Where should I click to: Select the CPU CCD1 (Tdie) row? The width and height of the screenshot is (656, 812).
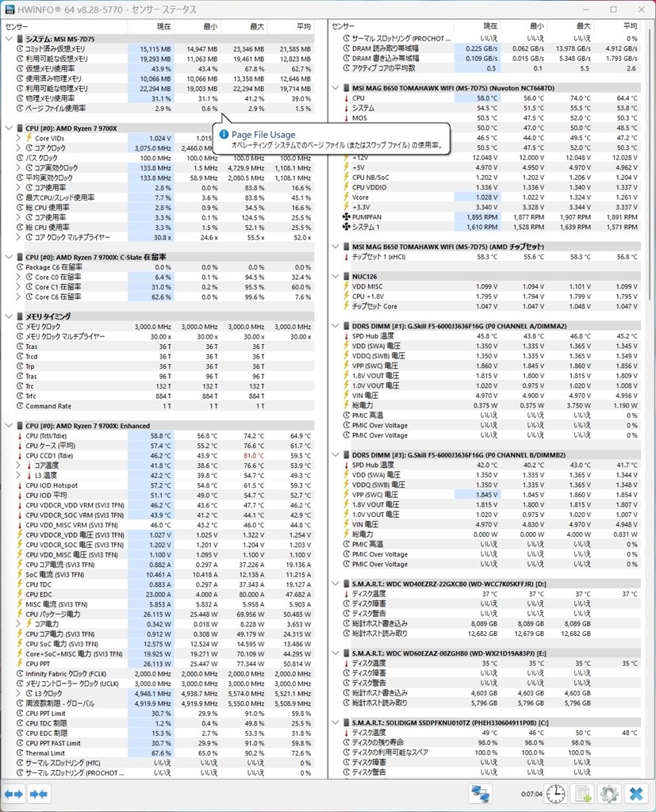163,456
